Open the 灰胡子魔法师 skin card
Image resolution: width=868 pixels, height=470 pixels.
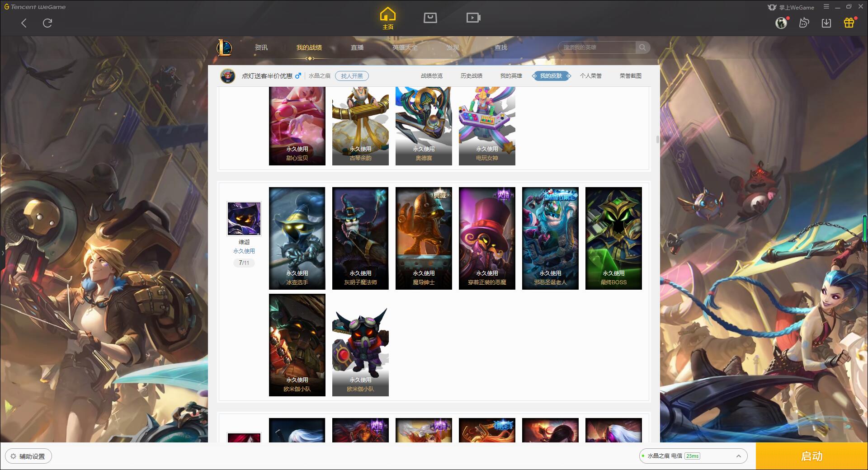(x=360, y=238)
